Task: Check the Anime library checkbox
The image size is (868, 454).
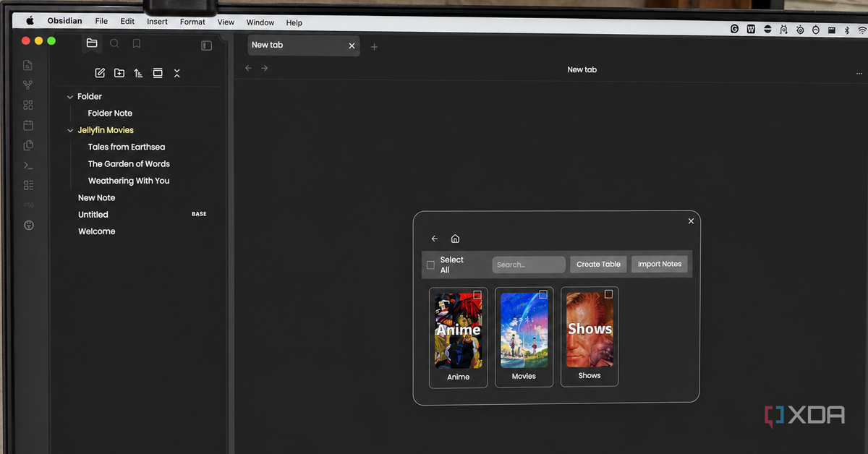Action: coord(477,294)
